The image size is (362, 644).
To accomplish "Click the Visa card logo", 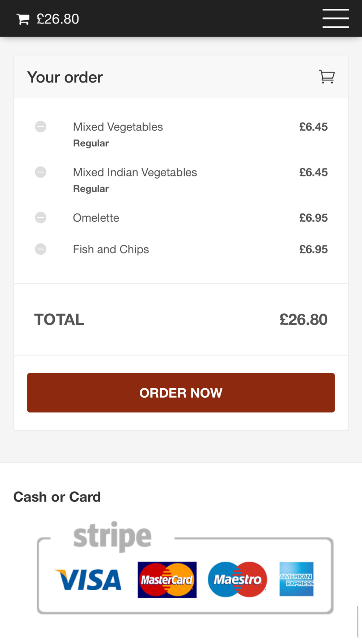I will click(88, 580).
